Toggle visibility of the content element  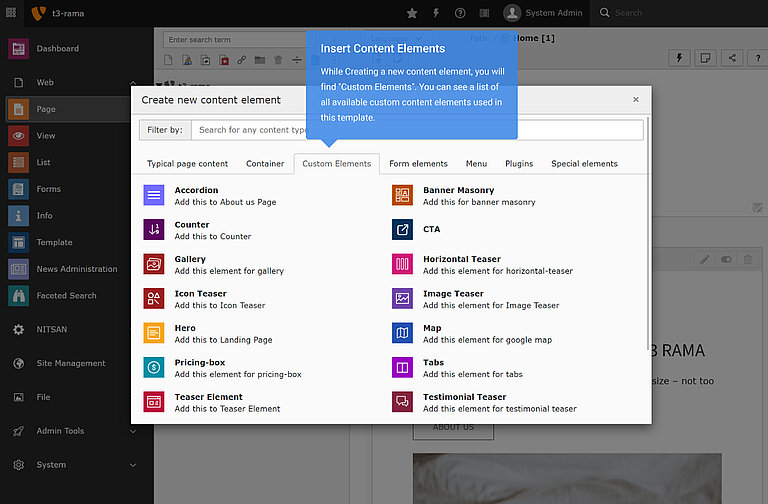[x=727, y=259]
